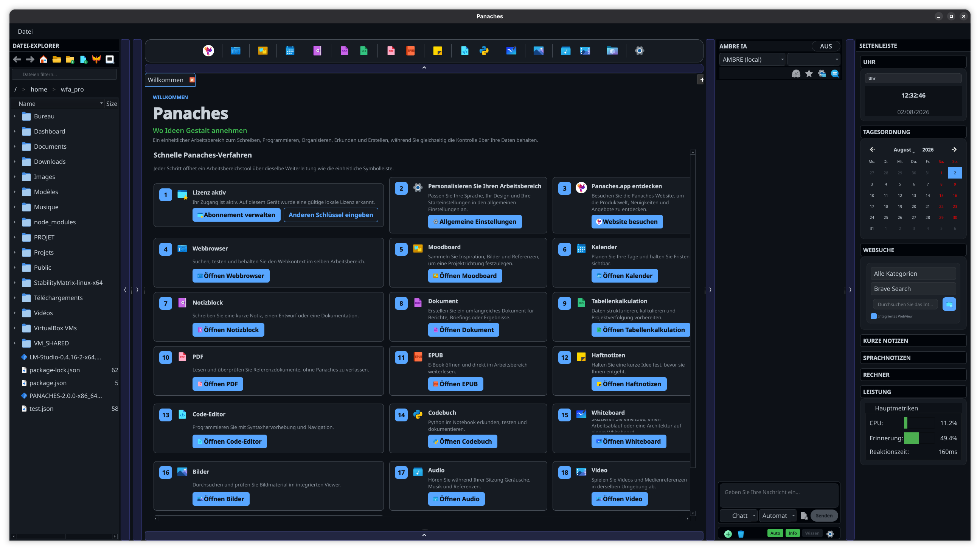Open the AMBRE (local) model dropdown
The width and height of the screenshot is (980, 550).
click(x=753, y=59)
